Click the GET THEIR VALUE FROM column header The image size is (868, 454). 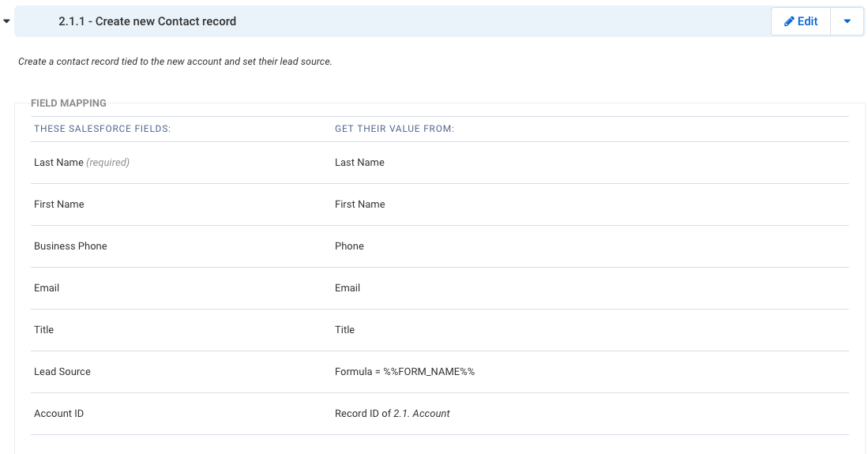(394, 129)
